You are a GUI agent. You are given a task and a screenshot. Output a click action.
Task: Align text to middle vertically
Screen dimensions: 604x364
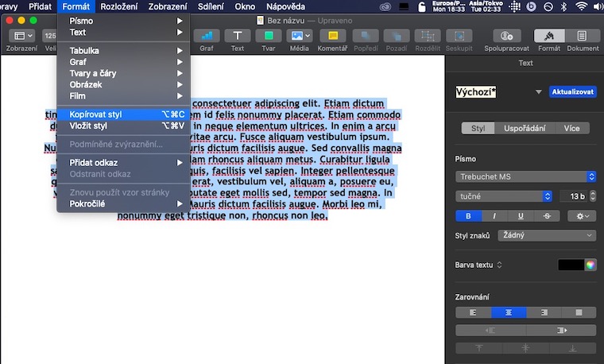(x=526, y=348)
